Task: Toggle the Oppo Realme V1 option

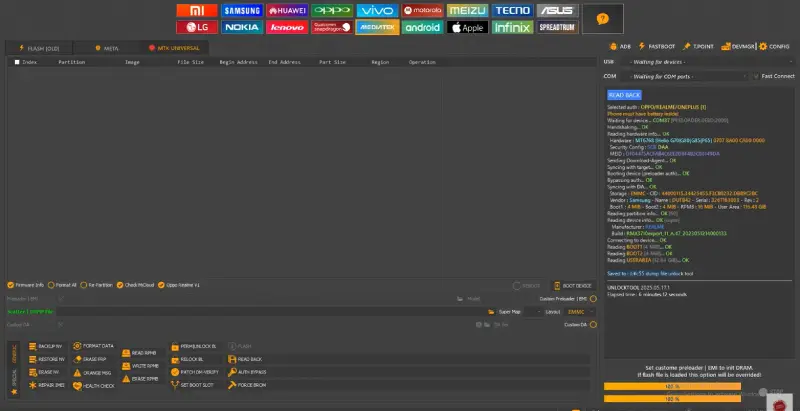Action: 179,285
